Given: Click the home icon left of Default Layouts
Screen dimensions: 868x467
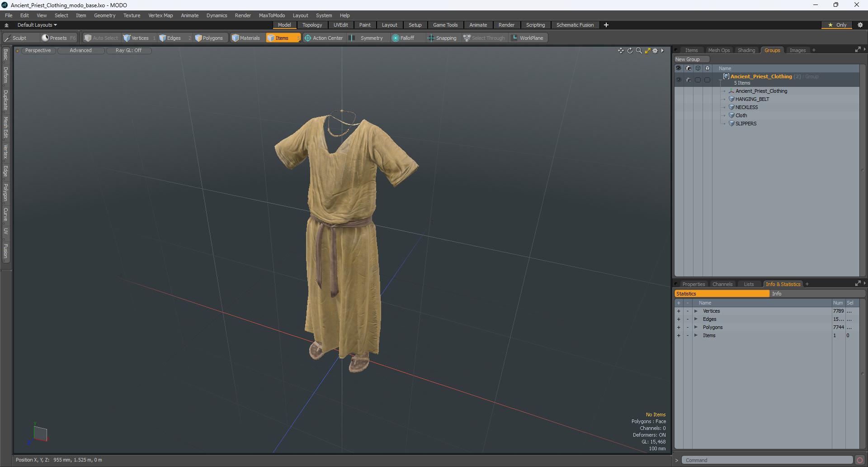Looking at the screenshot, I should [x=7, y=25].
